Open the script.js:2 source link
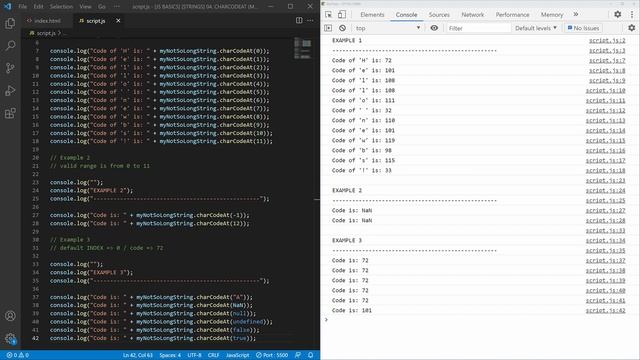This screenshot has width=640, height=360. pyautogui.click(x=607, y=40)
